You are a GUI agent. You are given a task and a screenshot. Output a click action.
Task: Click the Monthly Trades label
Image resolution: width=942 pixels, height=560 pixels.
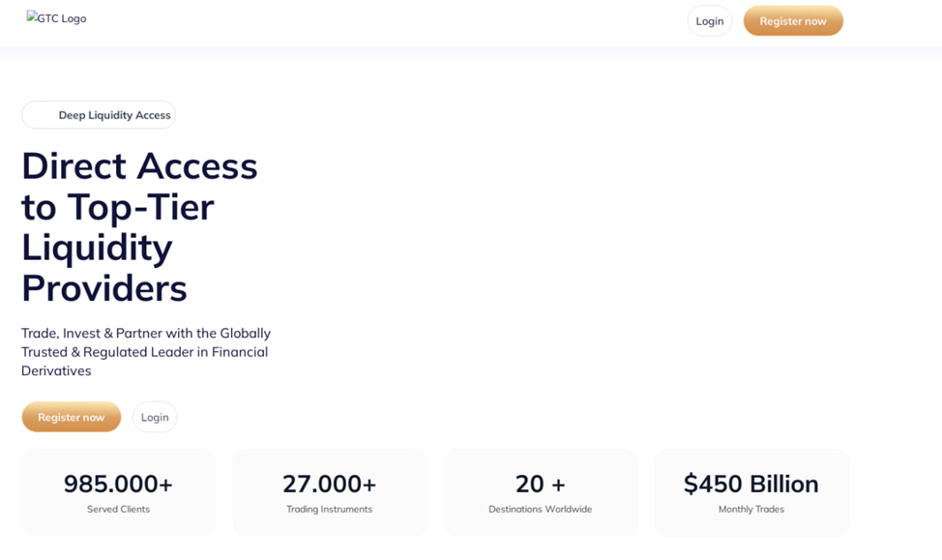[751, 509]
